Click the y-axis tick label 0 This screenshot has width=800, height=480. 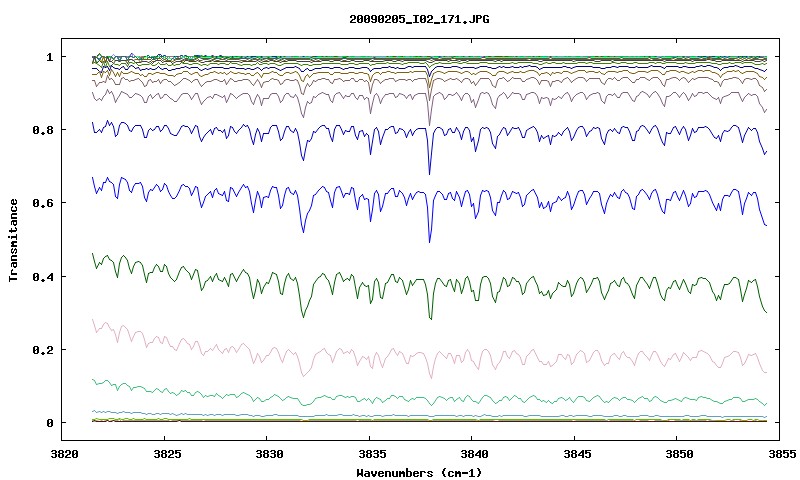tap(49, 423)
